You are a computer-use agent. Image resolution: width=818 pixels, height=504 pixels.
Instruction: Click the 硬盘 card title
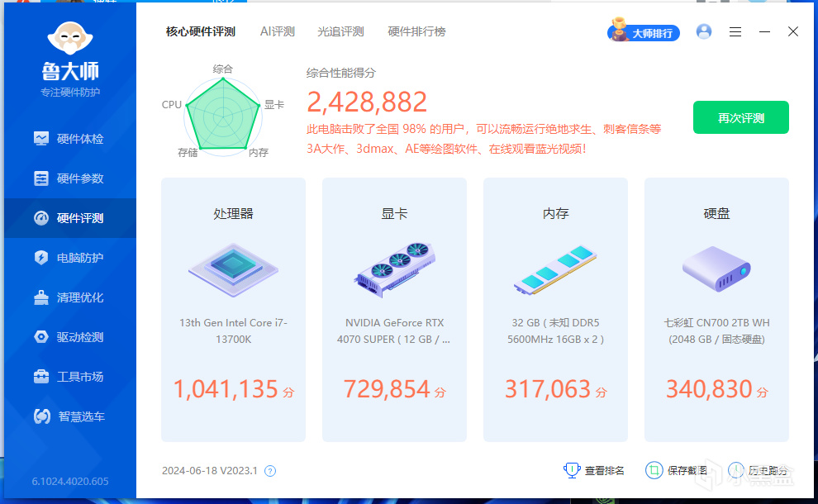point(716,213)
